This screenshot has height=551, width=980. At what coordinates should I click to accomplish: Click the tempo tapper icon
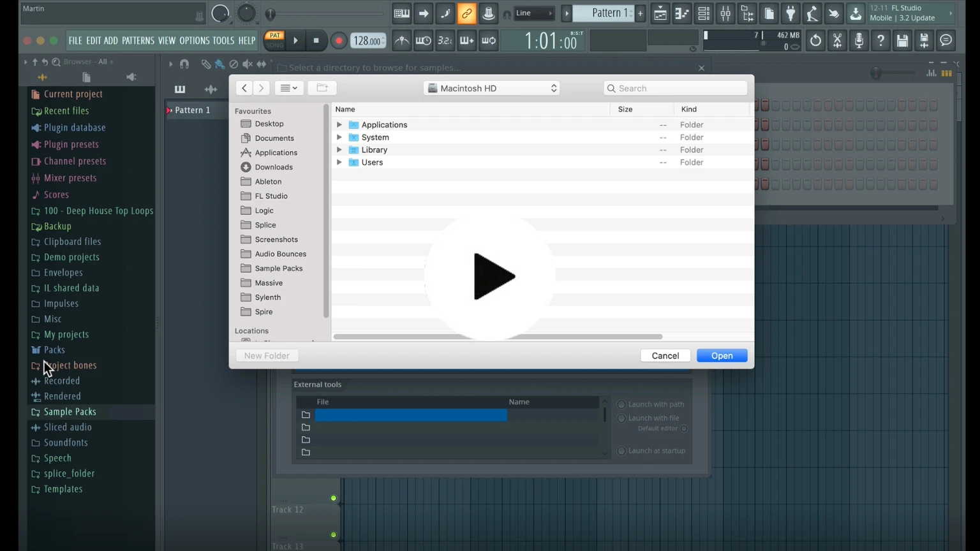click(812, 13)
